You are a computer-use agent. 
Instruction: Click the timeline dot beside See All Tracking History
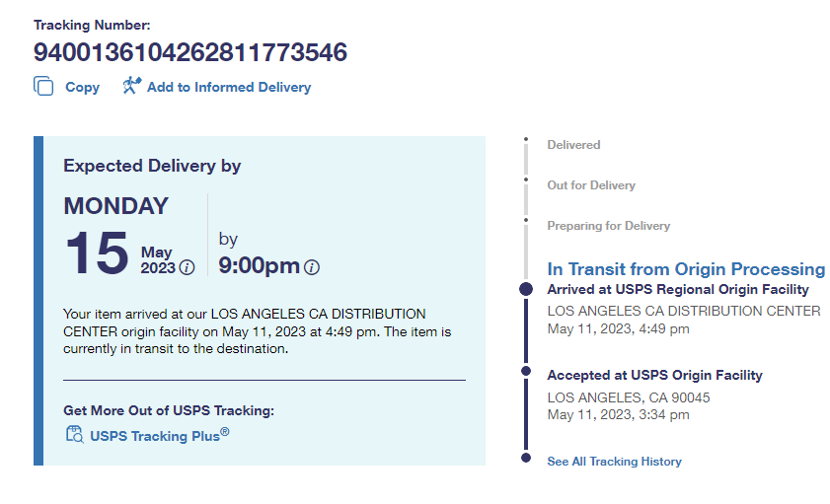coord(526,459)
